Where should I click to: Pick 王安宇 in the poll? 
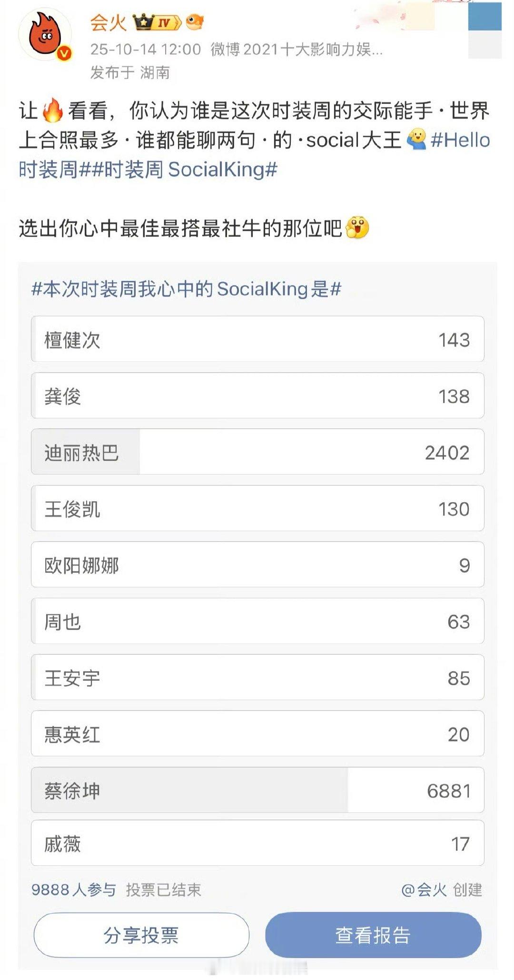(257, 677)
